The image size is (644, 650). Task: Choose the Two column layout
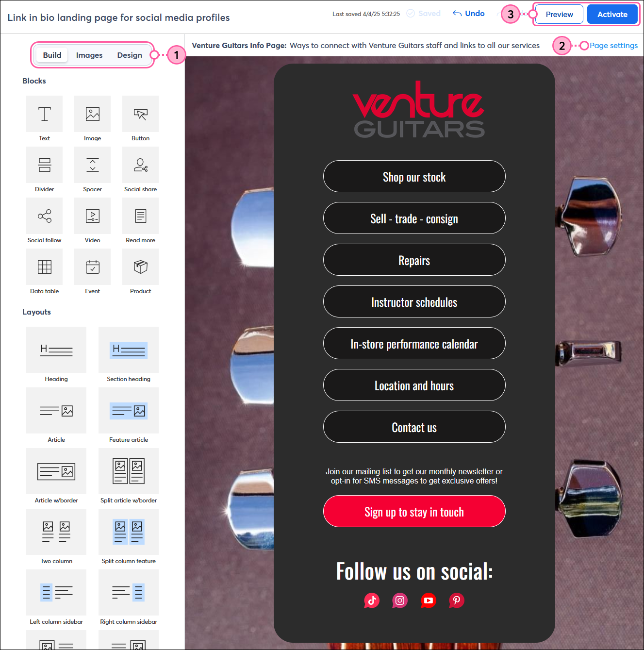point(56,532)
